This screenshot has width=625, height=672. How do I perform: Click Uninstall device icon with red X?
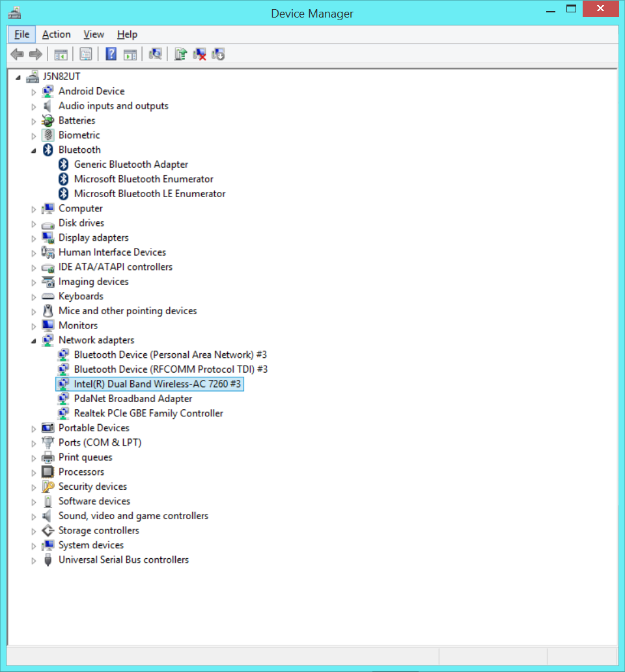(199, 54)
